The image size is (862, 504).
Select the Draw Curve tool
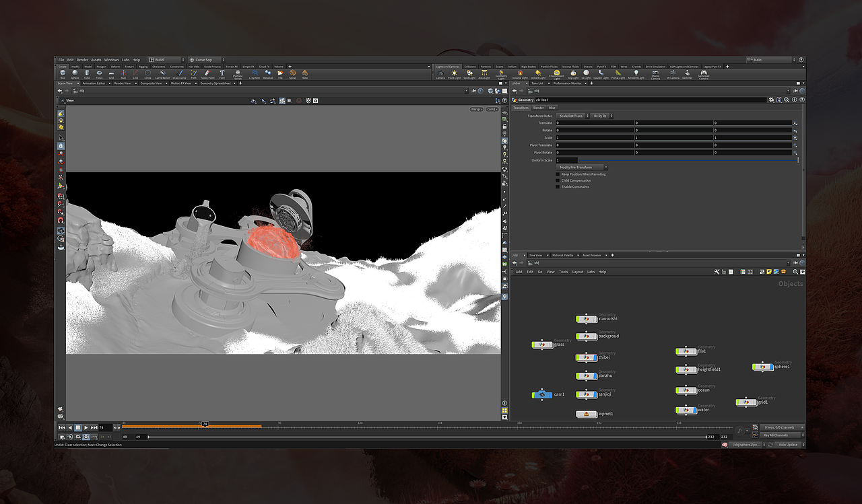pos(179,74)
